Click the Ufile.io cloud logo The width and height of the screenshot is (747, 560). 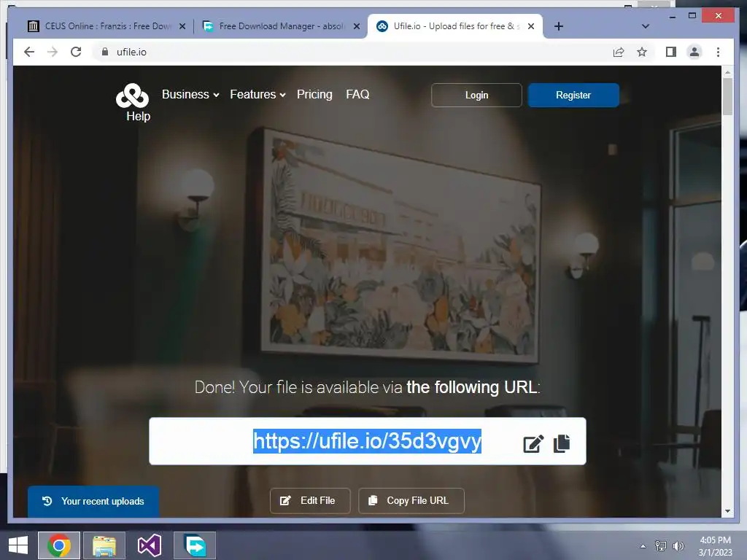tap(133, 96)
